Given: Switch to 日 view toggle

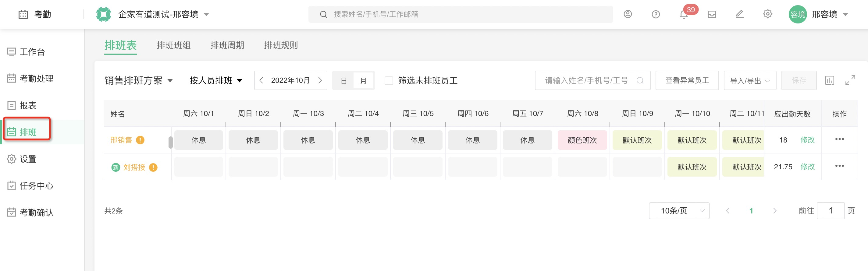Looking at the screenshot, I should point(343,81).
